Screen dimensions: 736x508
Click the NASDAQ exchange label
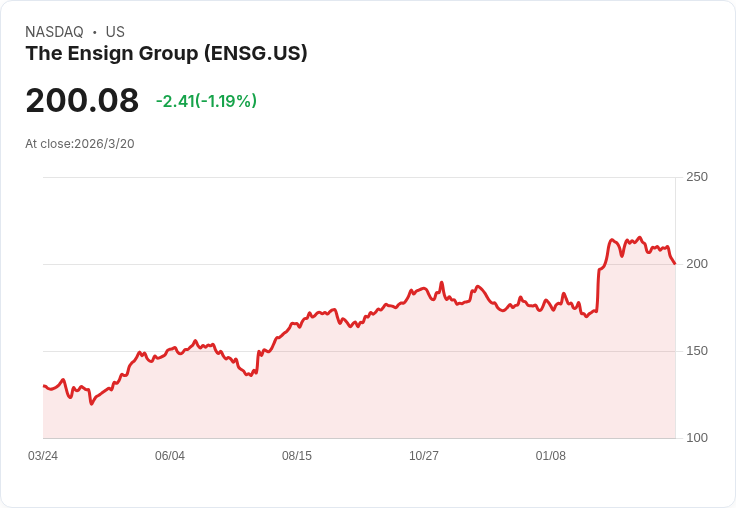coord(54,32)
